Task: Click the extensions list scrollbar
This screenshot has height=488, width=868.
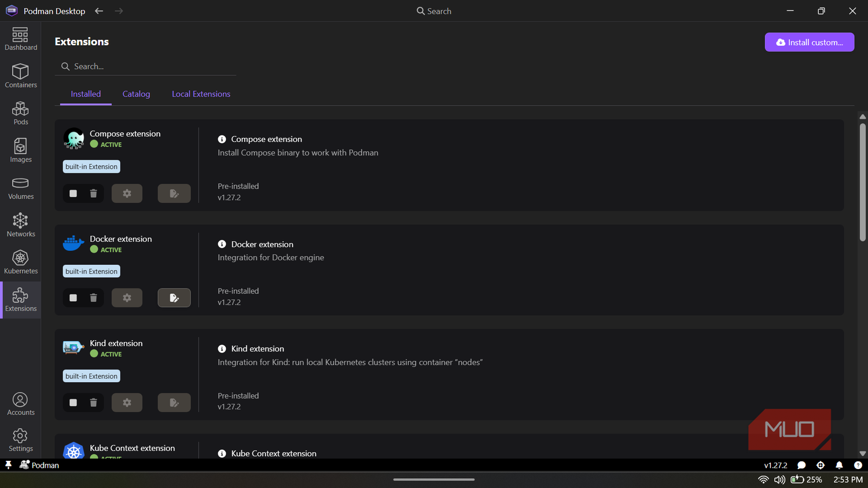Action: pos(862,182)
